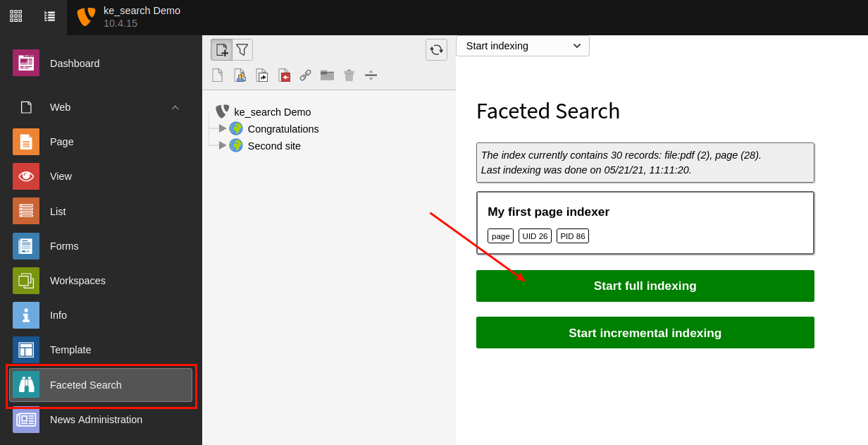
Task: Click the external link page icon
Action: pyautogui.click(x=305, y=75)
